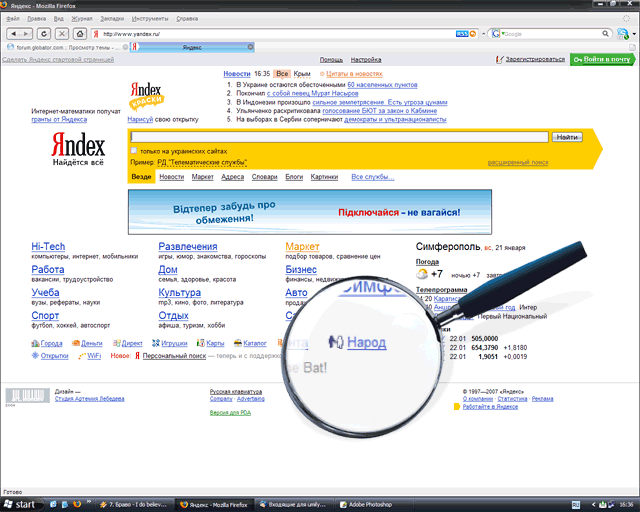Expand the quick launch overflow chevron
Image resolution: width=640 pixels, height=512 pixels.
89,502
